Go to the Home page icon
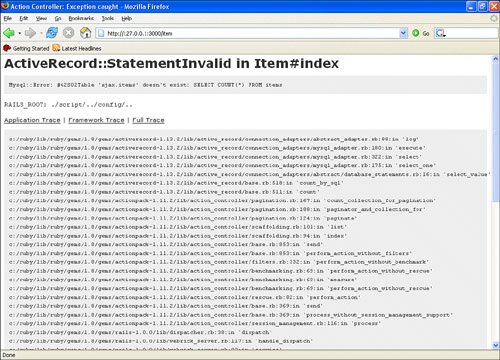The height and width of the screenshot is (360, 500). [x=86, y=33]
